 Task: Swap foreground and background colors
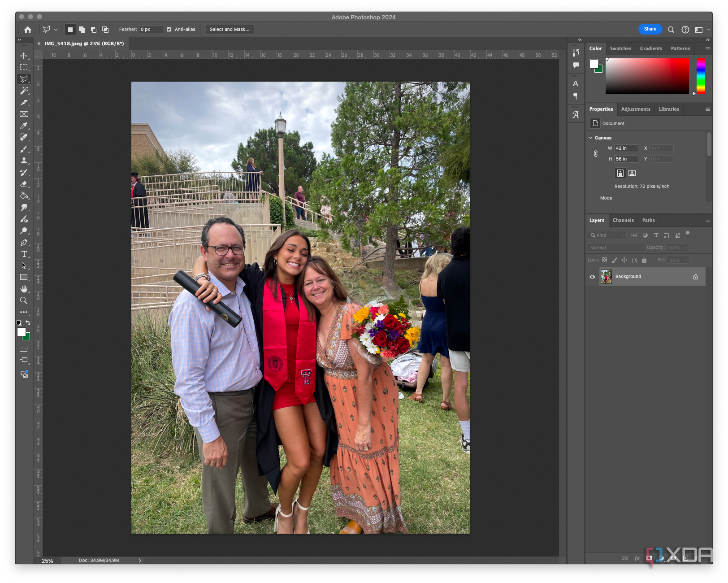point(28,322)
